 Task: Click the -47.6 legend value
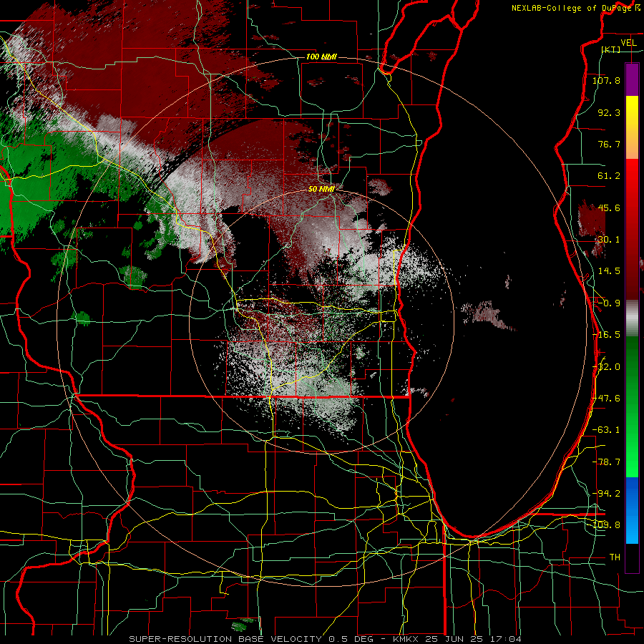tap(607, 399)
